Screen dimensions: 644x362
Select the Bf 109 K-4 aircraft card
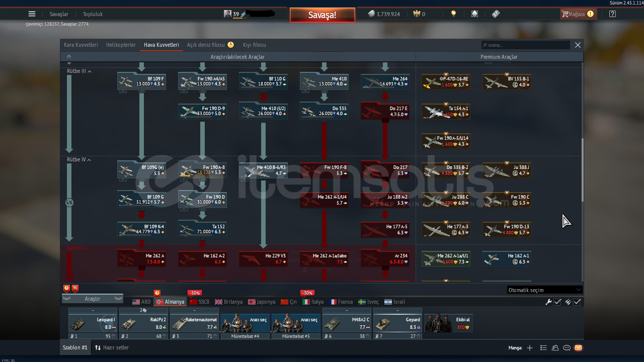[142, 229]
